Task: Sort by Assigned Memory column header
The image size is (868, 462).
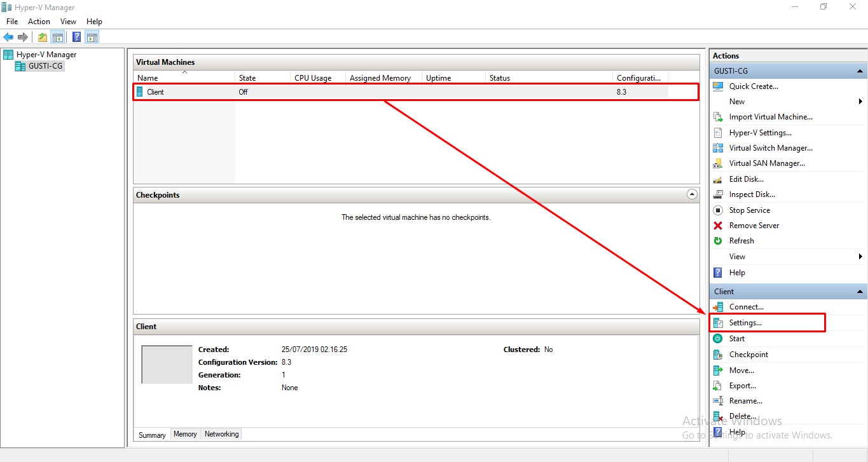Action: pos(384,78)
